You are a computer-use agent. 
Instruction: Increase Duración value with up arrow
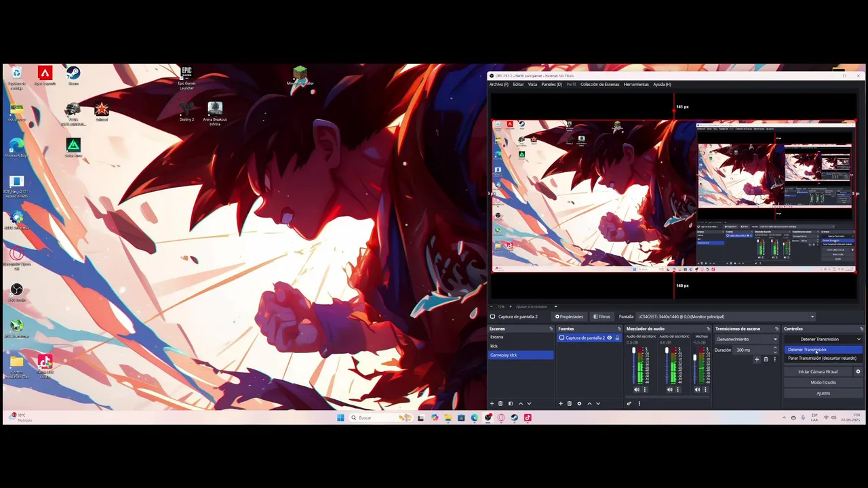point(775,348)
